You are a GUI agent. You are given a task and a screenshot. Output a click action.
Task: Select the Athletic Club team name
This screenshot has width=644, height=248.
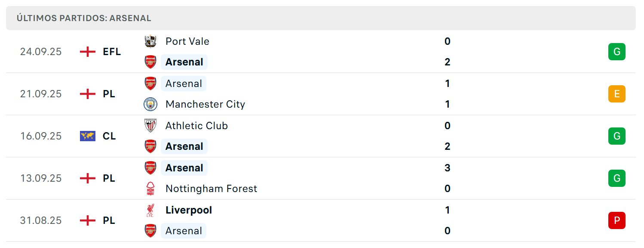(x=196, y=126)
